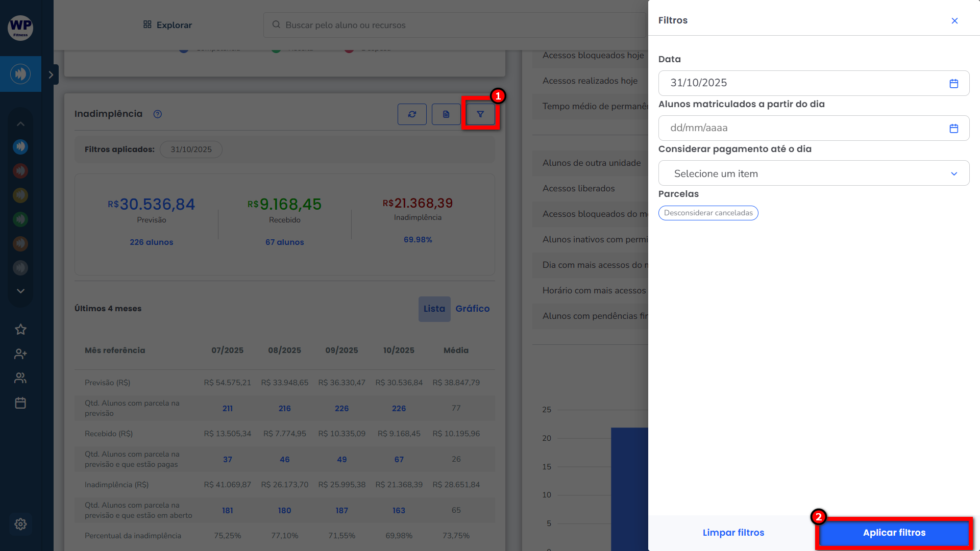The image size is (980, 551).
Task: Click Limpar filtros link
Action: click(733, 533)
